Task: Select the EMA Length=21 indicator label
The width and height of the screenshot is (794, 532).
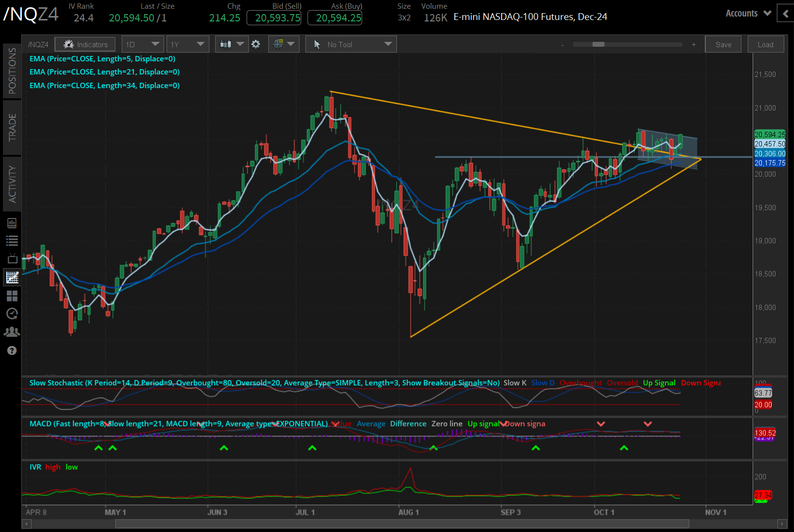Action: [104, 72]
